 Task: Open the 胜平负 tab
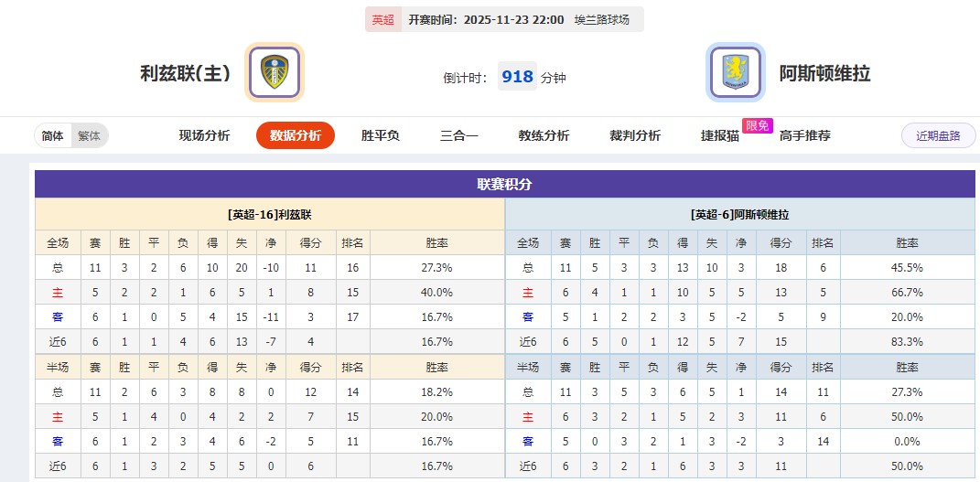(x=380, y=135)
